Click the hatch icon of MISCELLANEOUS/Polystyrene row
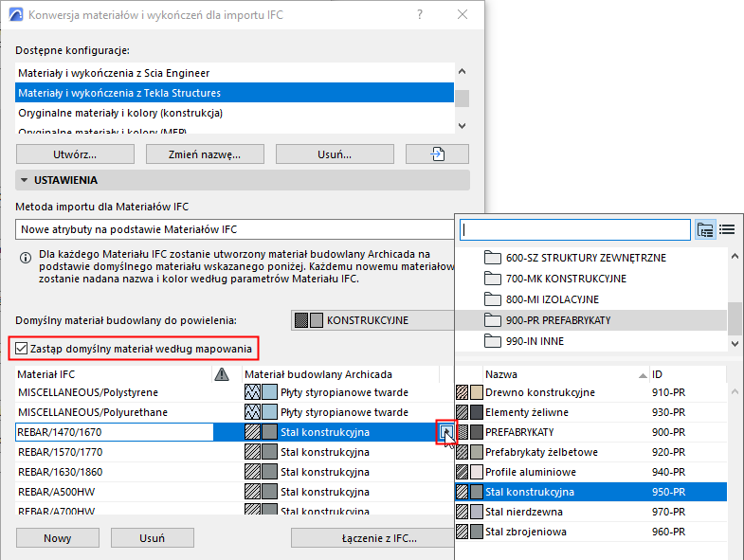Image resolution: width=744 pixels, height=560 pixels. [x=252, y=392]
